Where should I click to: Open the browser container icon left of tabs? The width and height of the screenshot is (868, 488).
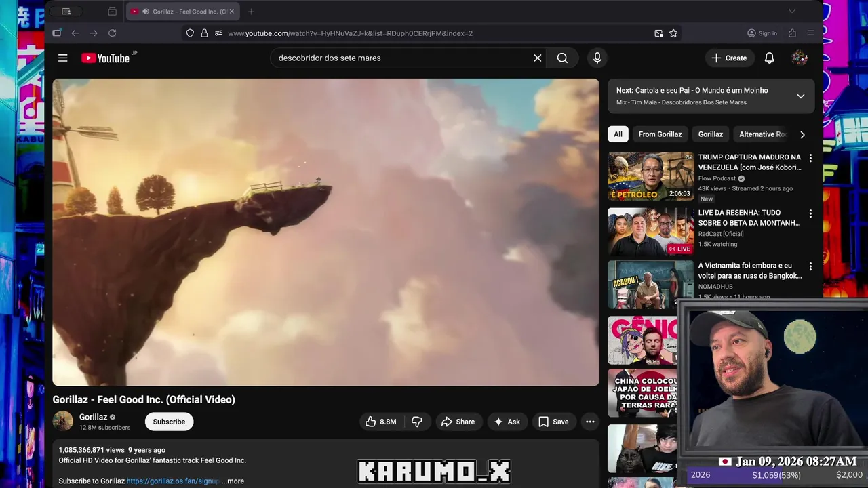click(66, 12)
